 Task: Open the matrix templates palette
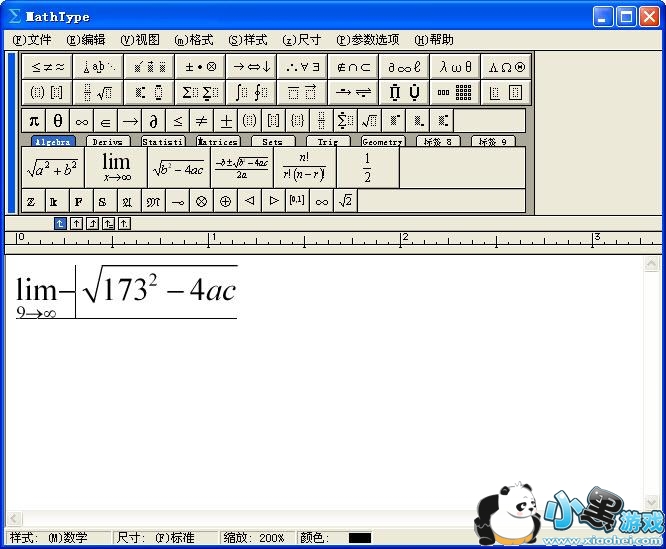pos(455,92)
